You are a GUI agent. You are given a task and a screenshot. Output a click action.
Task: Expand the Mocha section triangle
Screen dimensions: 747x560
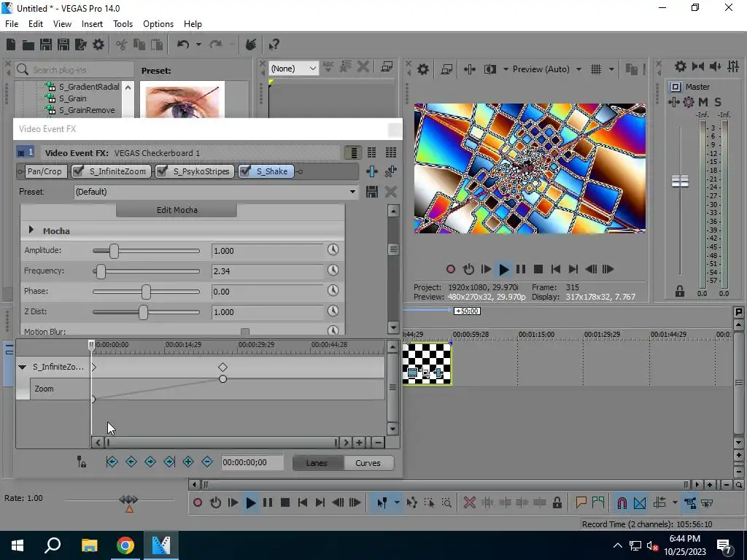[31, 230]
